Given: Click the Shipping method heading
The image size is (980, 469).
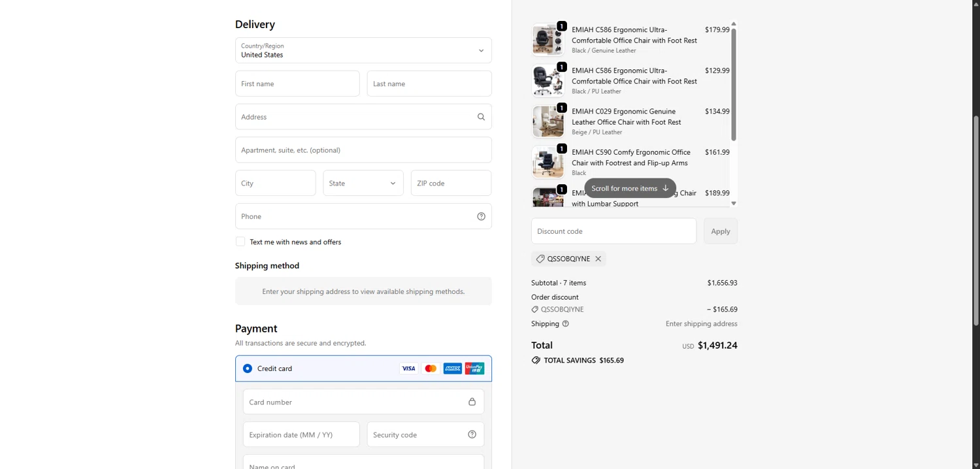Looking at the screenshot, I should pyautogui.click(x=267, y=265).
